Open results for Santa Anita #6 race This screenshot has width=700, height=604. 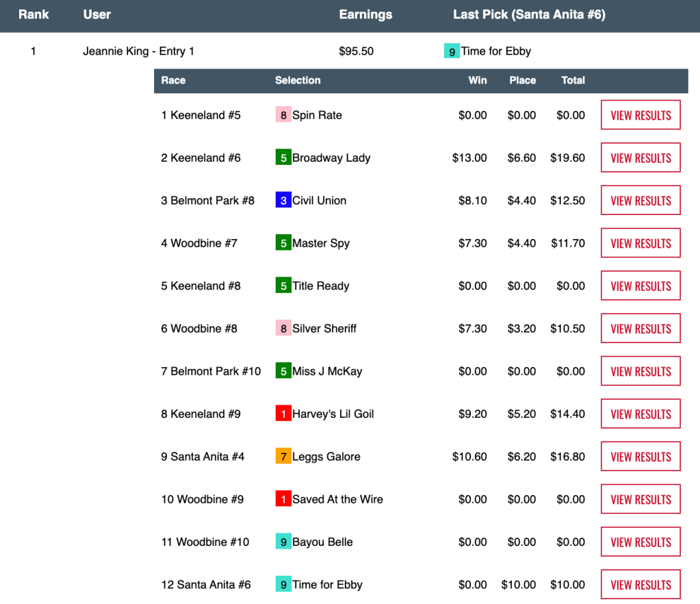(640, 585)
